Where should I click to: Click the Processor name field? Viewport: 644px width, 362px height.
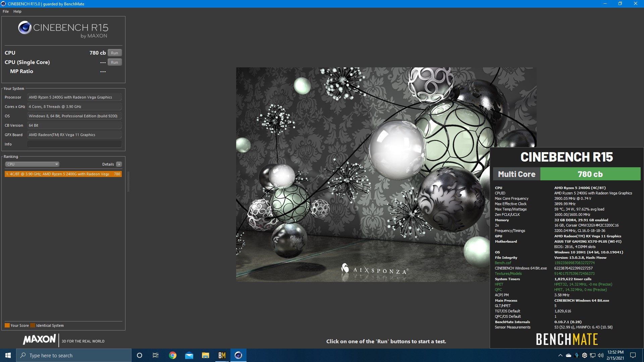(x=74, y=97)
